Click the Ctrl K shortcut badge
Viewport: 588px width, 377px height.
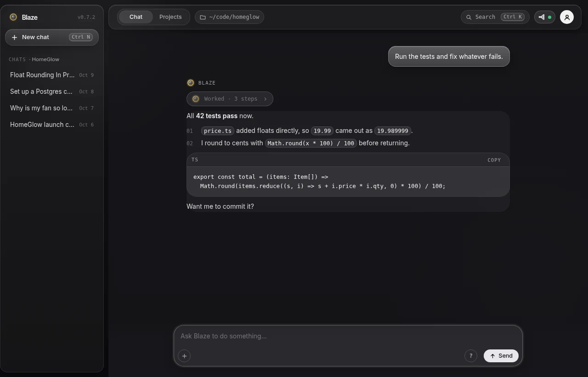(513, 17)
